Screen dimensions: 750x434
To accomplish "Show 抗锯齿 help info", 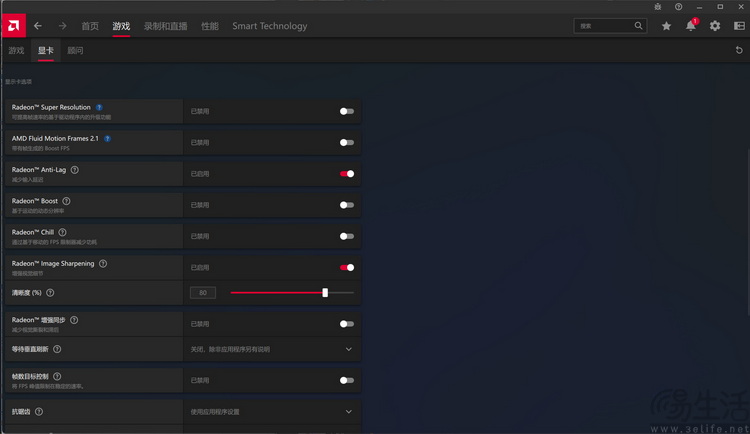I will pos(39,412).
